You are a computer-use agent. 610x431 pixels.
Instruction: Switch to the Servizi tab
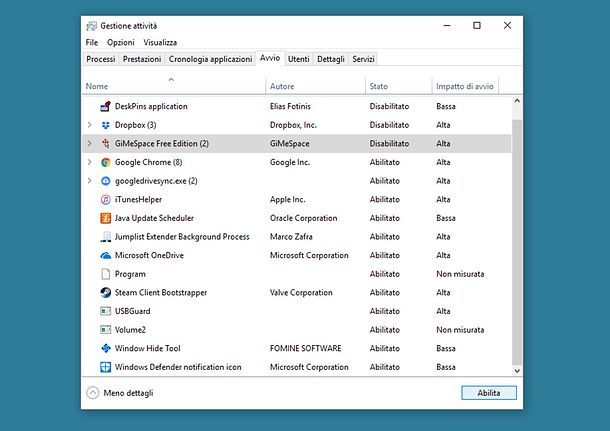tap(363, 59)
